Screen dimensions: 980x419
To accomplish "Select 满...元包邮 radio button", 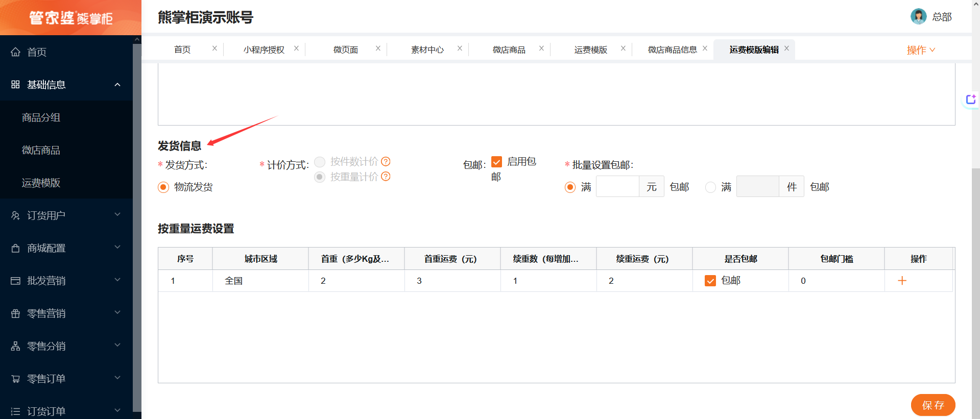I will [570, 187].
